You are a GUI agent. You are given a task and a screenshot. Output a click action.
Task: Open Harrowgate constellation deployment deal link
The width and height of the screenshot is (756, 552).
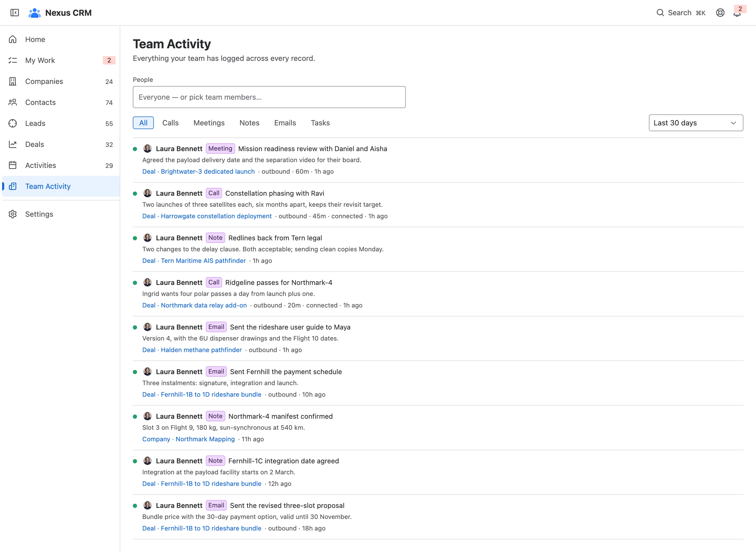[207, 216]
